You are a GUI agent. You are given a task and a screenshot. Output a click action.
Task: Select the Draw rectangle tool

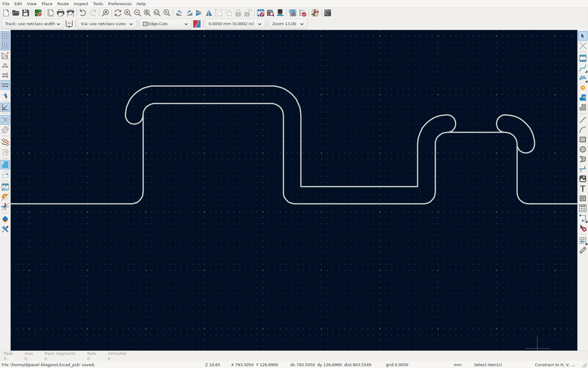coord(583,140)
